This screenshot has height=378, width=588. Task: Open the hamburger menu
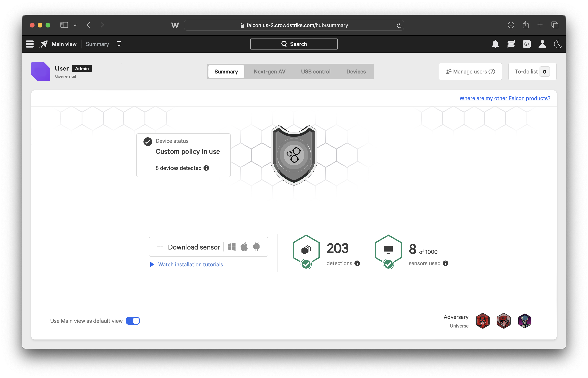click(29, 44)
